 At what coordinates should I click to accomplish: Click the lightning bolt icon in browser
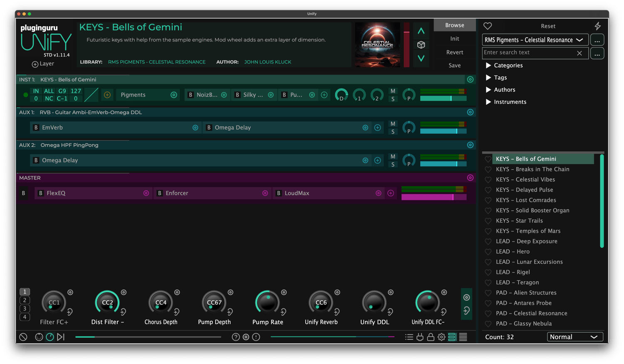pyautogui.click(x=597, y=26)
